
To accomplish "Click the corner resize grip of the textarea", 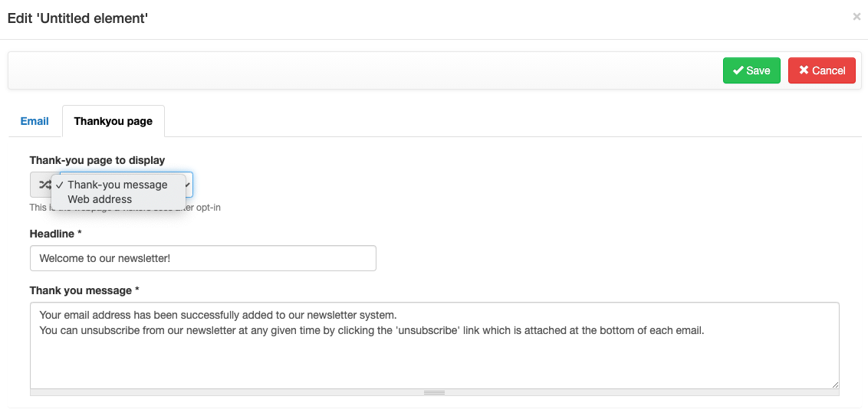I will [x=834, y=384].
